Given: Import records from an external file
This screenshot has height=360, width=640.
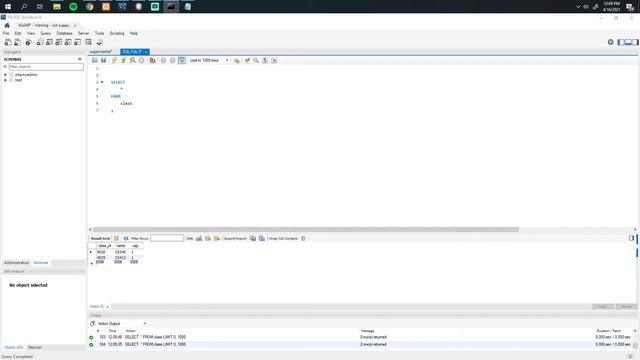Looking at the screenshot, I should point(262,238).
